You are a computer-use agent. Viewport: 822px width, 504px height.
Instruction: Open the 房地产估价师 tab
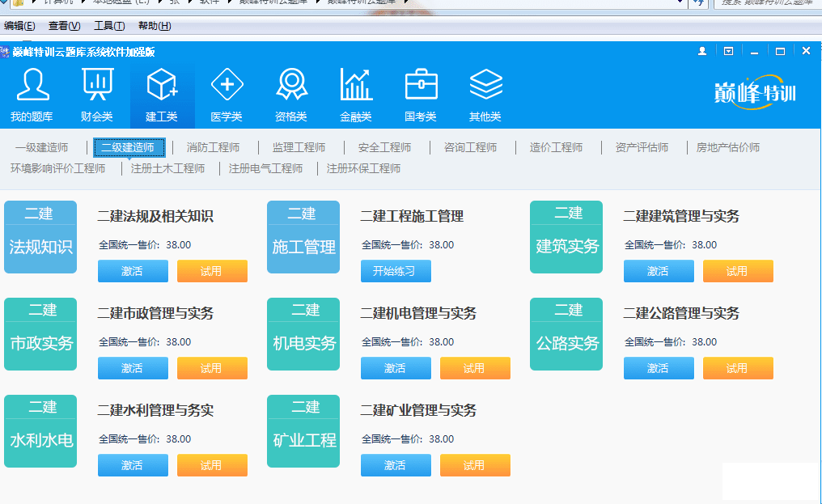[x=727, y=147]
